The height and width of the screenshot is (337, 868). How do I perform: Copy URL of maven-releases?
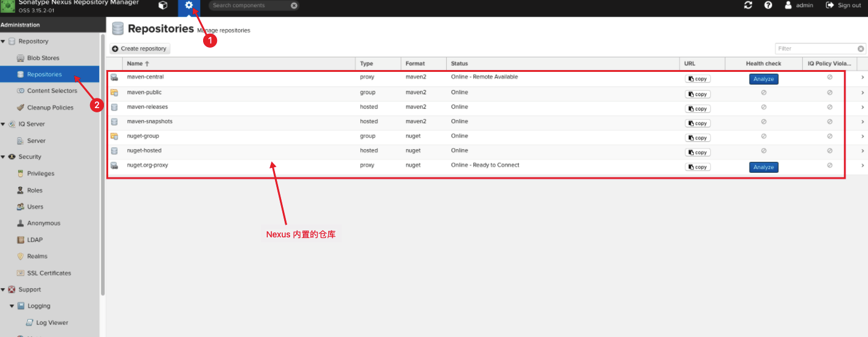[x=698, y=109]
